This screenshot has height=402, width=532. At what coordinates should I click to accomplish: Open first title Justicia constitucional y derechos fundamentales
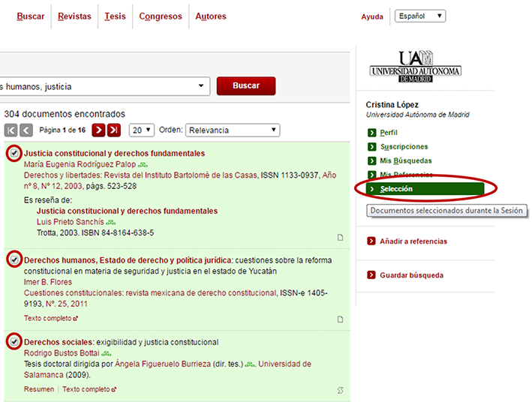click(114, 153)
